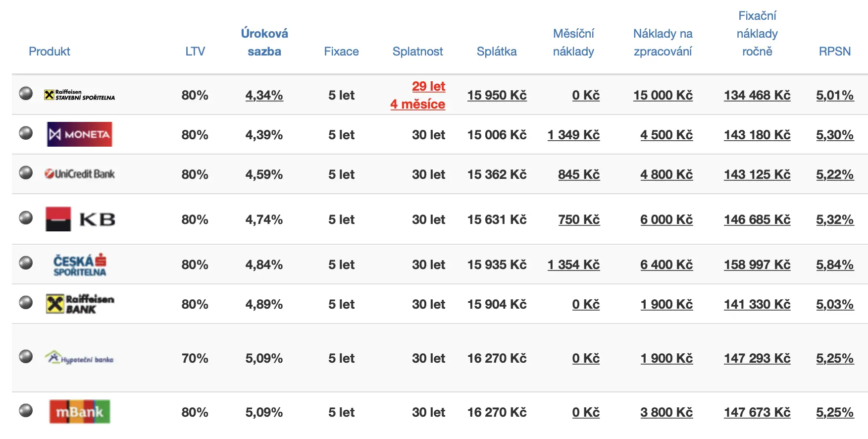
Task: Click the Hypoteční banka logo
Action: (79, 358)
